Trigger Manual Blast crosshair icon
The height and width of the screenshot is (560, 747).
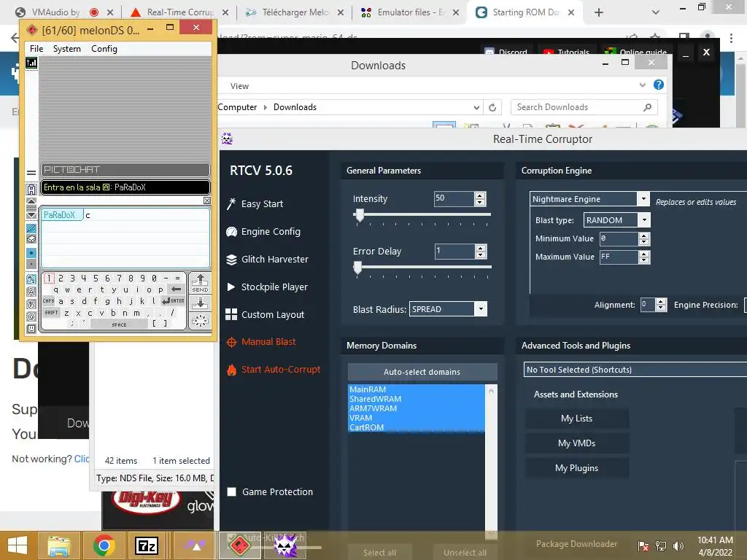point(231,342)
